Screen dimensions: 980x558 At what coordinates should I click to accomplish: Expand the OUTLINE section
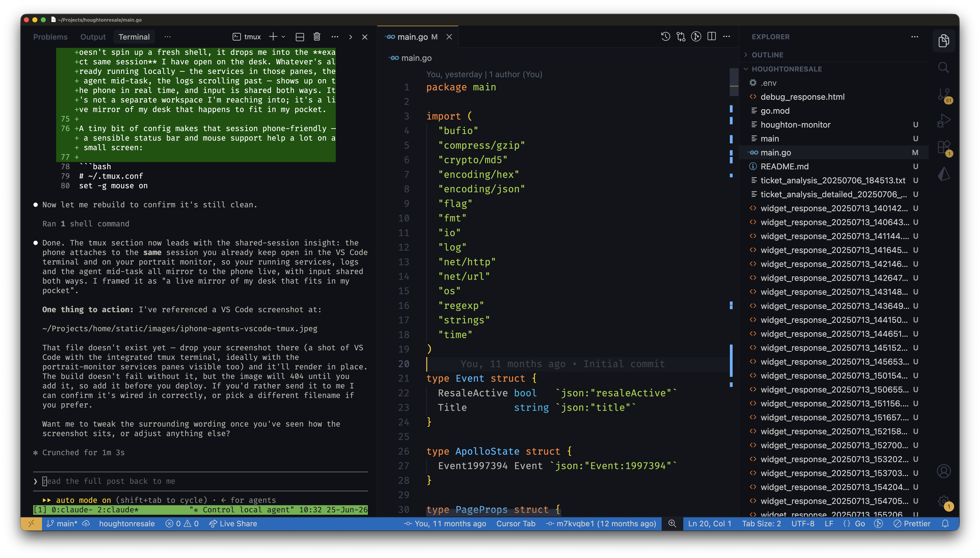(767, 55)
